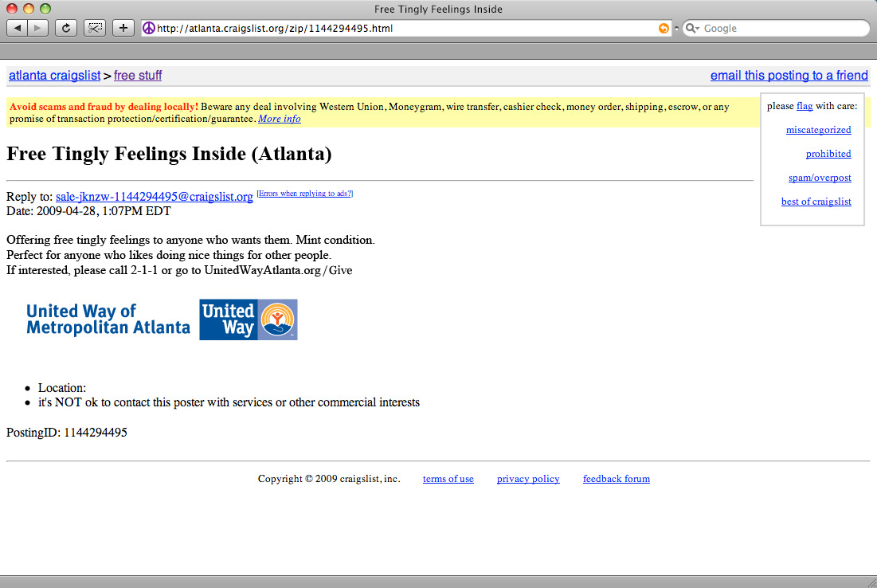Click the reply email address link
The height and width of the screenshot is (588, 877).
(155, 196)
